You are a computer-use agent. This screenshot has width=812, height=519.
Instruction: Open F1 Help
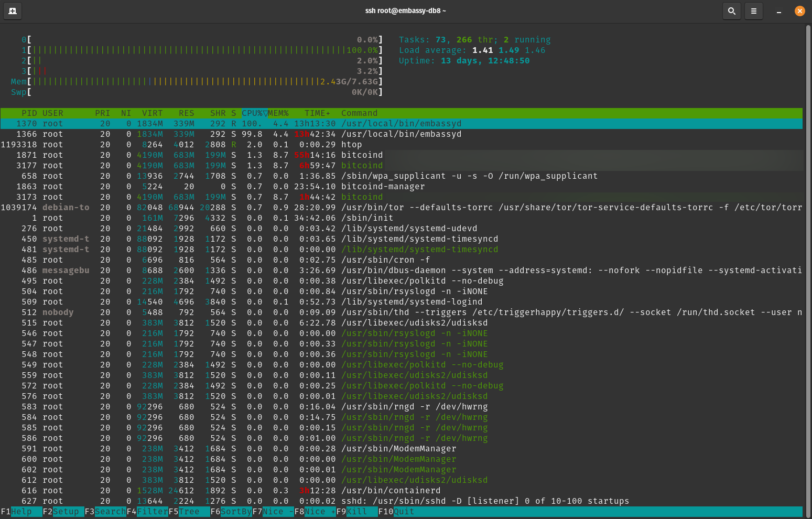[x=21, y=511]
